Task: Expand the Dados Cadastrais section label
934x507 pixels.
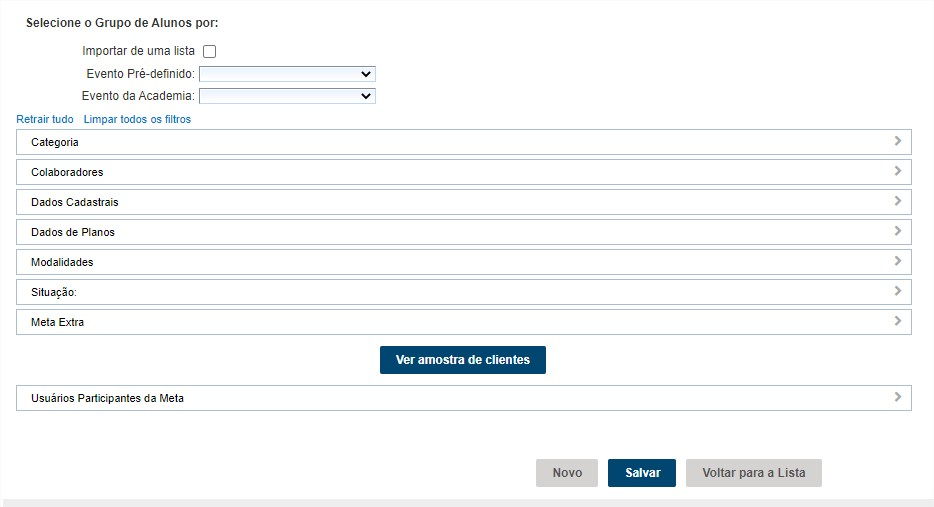Action: [75, 203]
